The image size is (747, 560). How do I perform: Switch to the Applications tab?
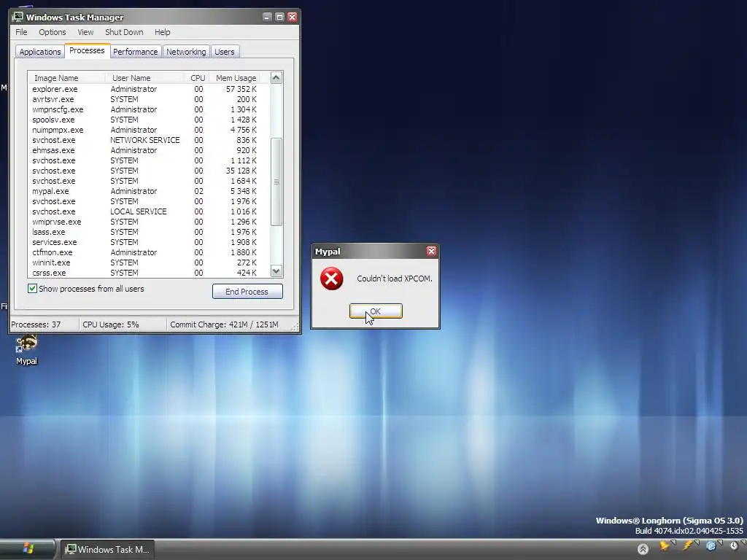click(40, 52)
